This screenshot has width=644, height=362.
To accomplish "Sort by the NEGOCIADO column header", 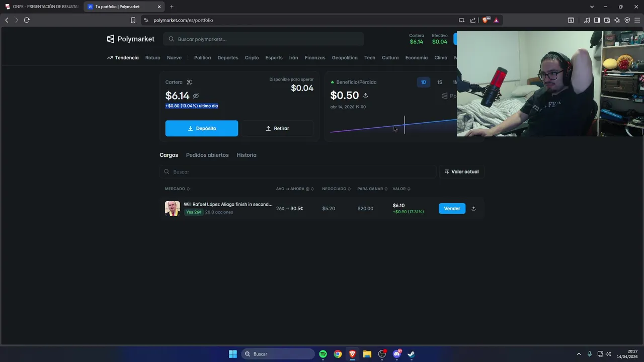I will (x=336, y=189).
